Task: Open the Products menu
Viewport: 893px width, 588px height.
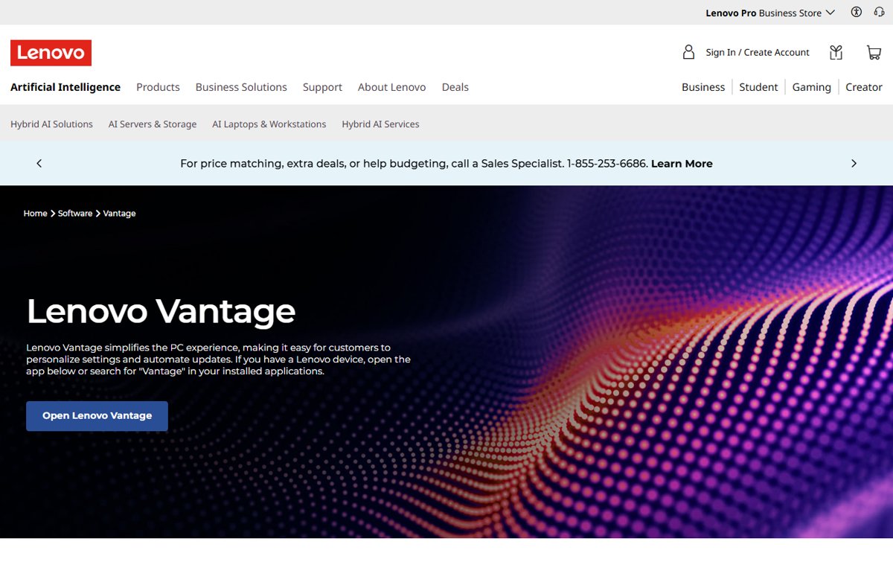Action: [158, 87]
